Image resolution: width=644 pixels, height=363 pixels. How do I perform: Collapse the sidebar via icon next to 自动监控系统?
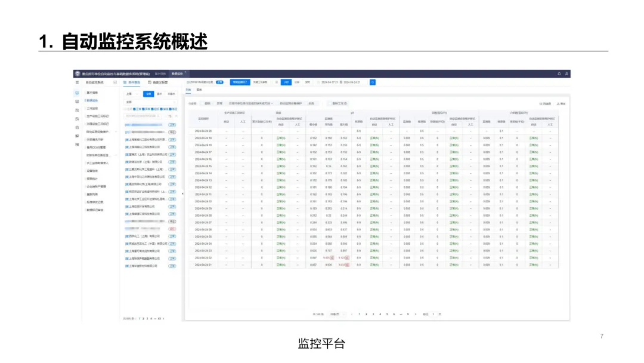115,82
